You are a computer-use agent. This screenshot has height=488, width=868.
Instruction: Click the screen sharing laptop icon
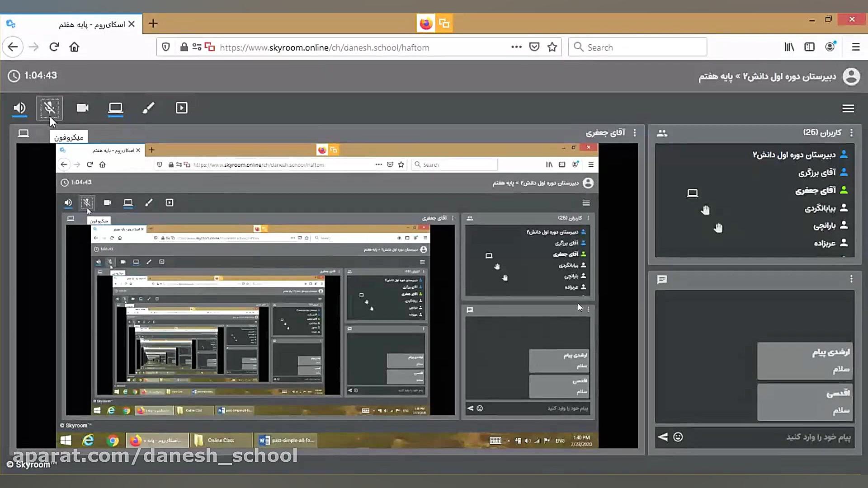click(116, 108)
